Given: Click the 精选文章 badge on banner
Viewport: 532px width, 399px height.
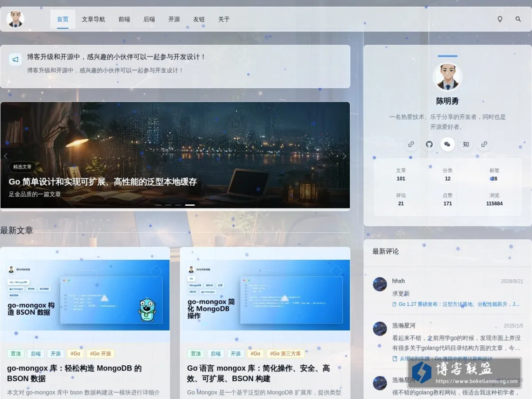Looking at the screenshot, I should point(22,167).
